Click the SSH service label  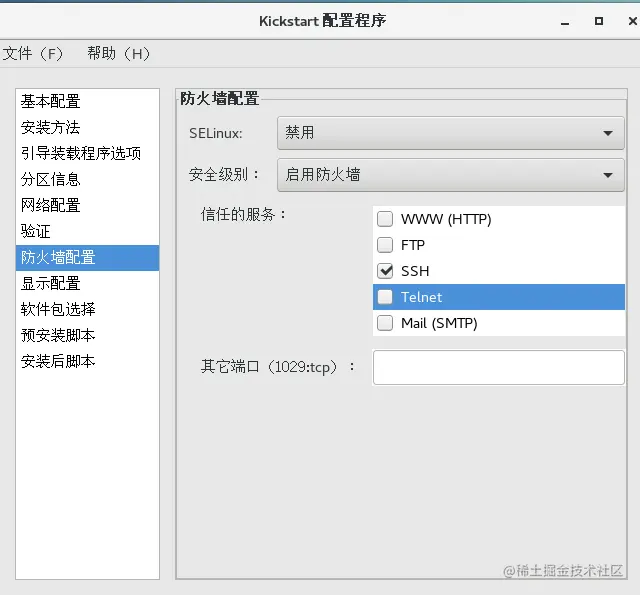[415, 271]
